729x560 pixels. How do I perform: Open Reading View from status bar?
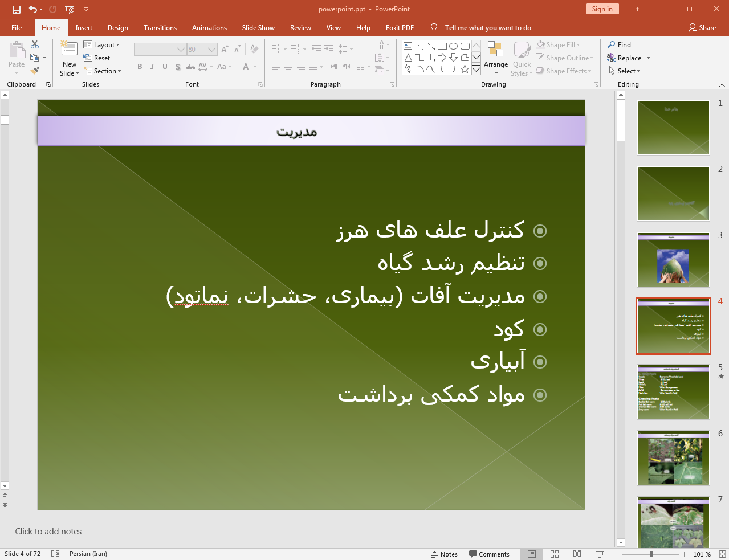pos(577,554)
